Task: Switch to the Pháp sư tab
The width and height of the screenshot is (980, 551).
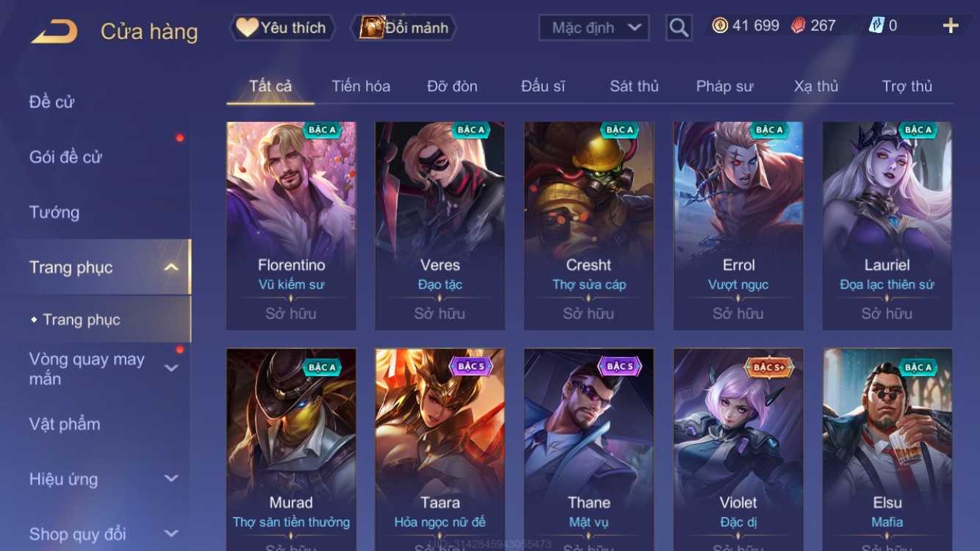Action: (x=724, y=86)
